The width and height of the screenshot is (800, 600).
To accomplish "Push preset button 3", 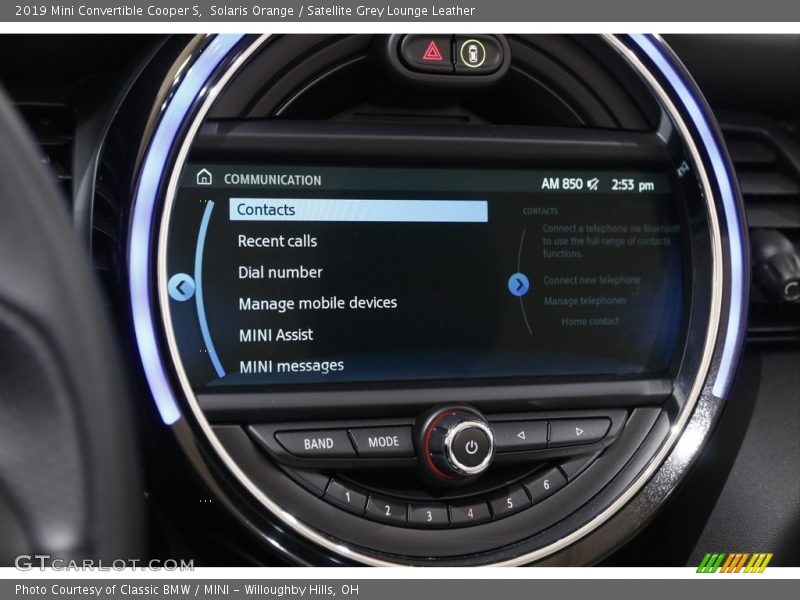I will pyautogui.click(x=429, y=516).
